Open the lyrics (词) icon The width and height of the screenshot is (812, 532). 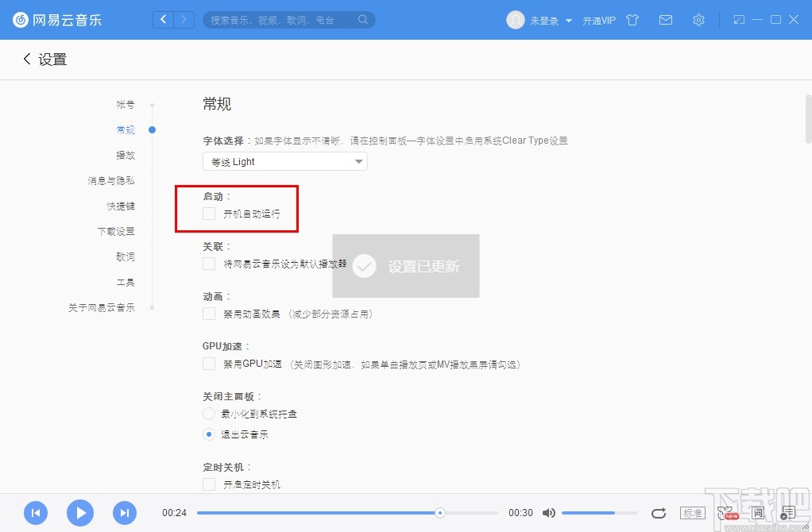coord(758,513)
